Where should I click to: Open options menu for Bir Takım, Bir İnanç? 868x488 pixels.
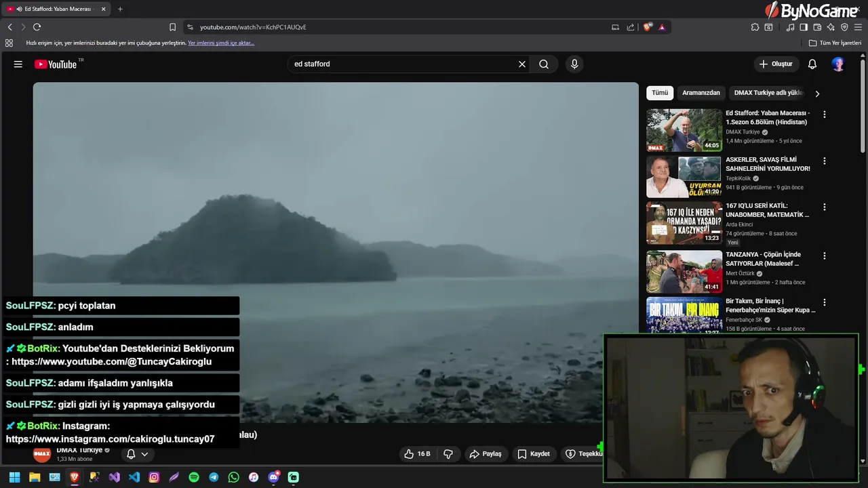[x=825, y=302]
